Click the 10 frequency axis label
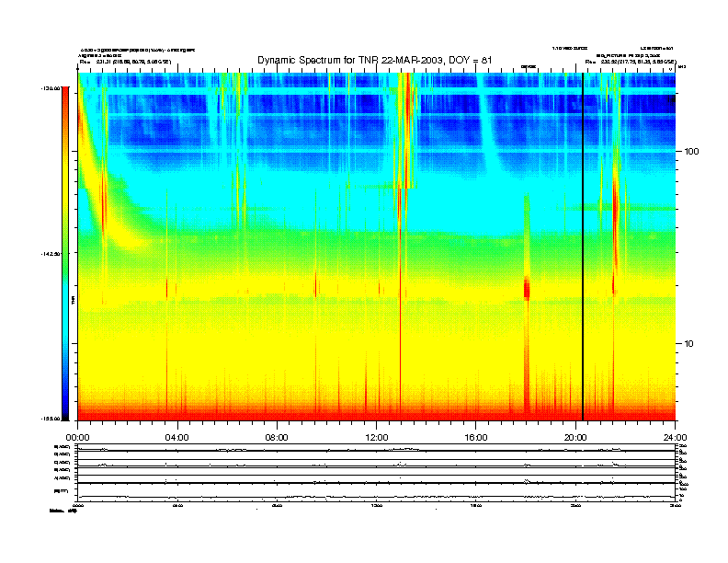The height and width of the screenshot is (563, 728). (x=689, y=344)
